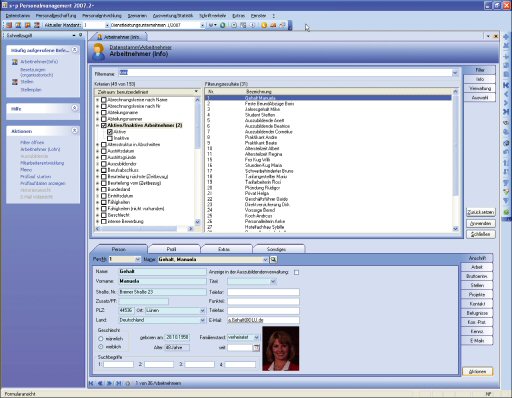Click the employee photo thumbnail

pyautogui.click(x=281, y=349)
